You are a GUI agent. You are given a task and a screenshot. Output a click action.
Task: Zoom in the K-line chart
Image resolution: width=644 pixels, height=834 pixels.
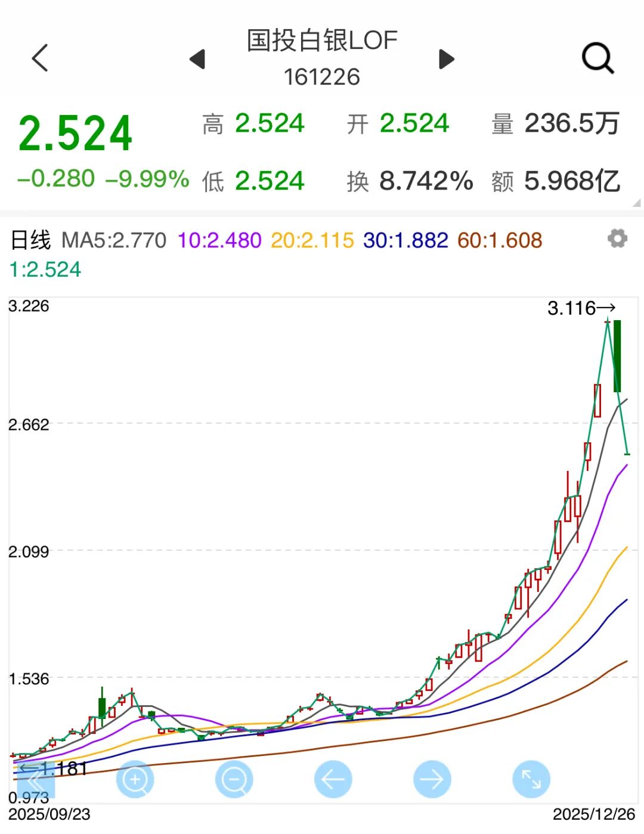pos(135,779)
